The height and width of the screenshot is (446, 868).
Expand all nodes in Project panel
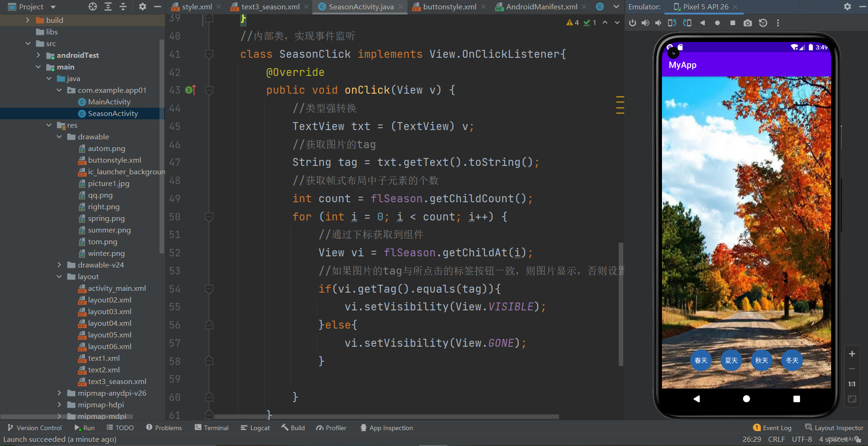pyautogui.click(x=108, y=7)
